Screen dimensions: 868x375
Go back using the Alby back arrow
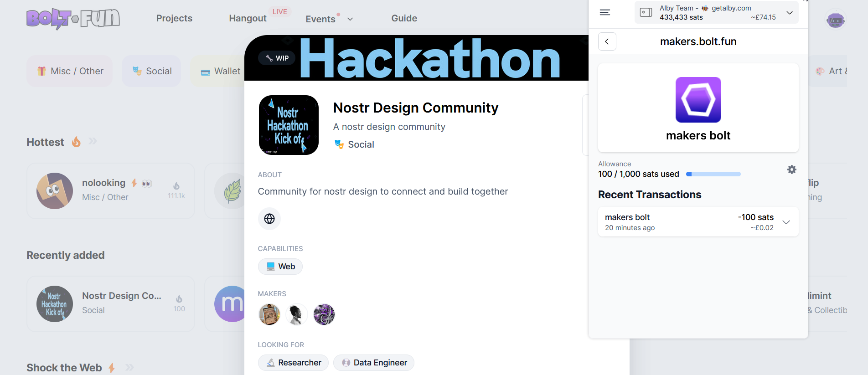point(607,41)
